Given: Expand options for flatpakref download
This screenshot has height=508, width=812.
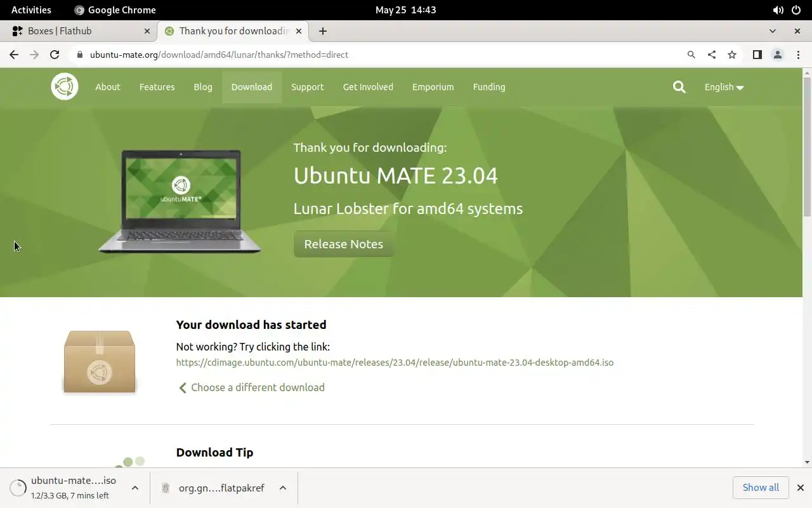Looking at the screenshot, I should [283, 488].
